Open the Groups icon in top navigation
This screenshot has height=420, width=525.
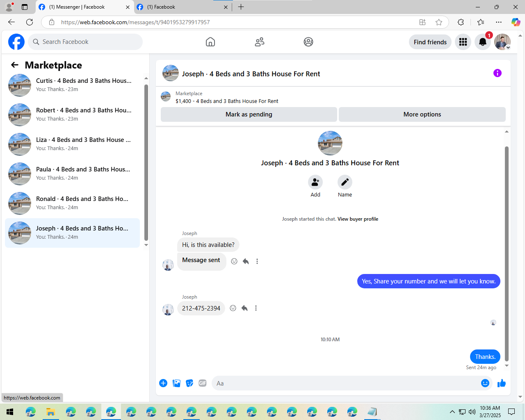point(308,42)
